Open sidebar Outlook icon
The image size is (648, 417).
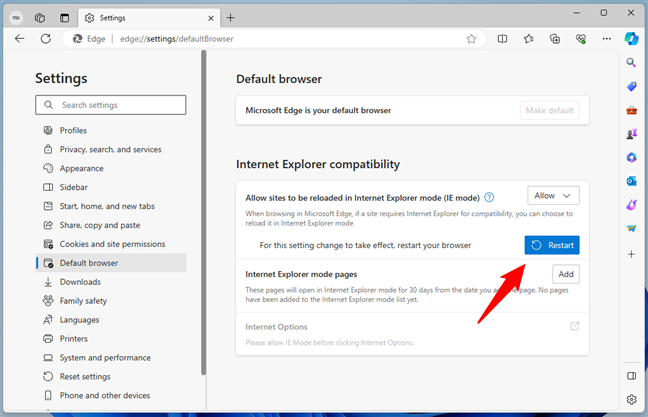pos(631,181)
